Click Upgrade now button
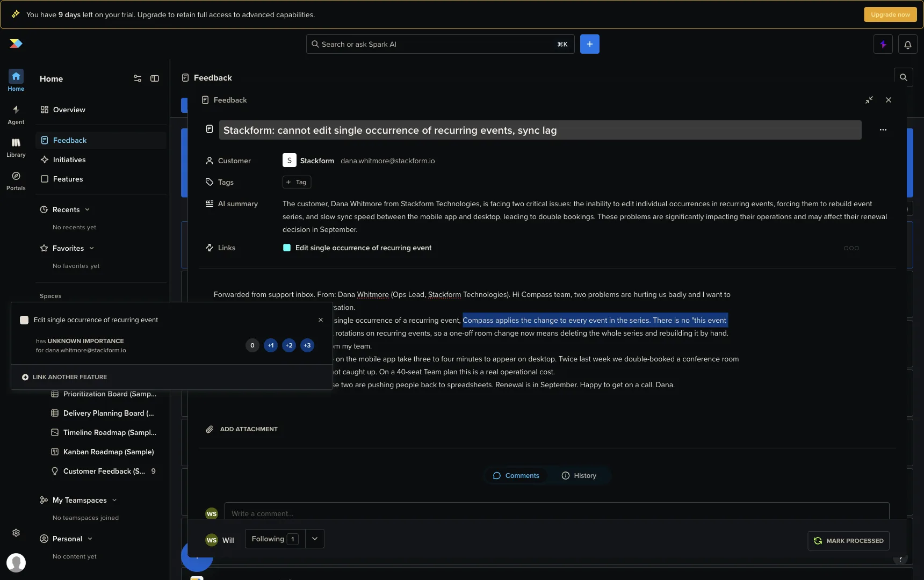The height and width of the screenshot is (580, 924). pyautogui.click(x=890, y=15)
